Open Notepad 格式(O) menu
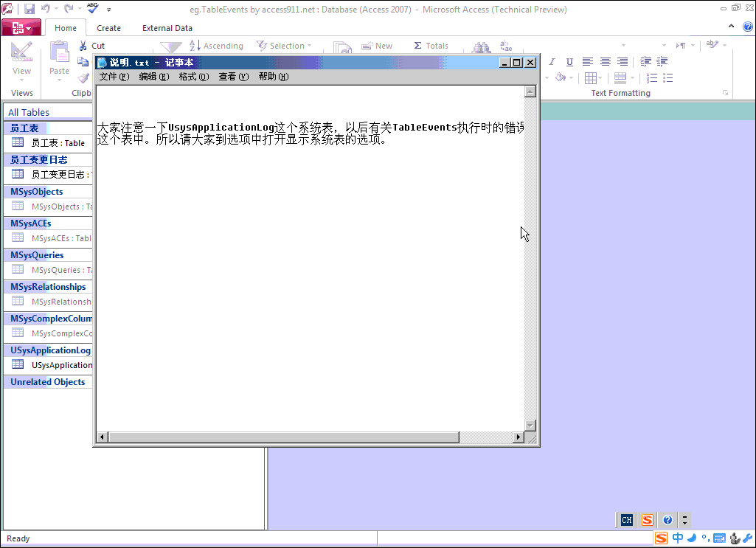 194,77
